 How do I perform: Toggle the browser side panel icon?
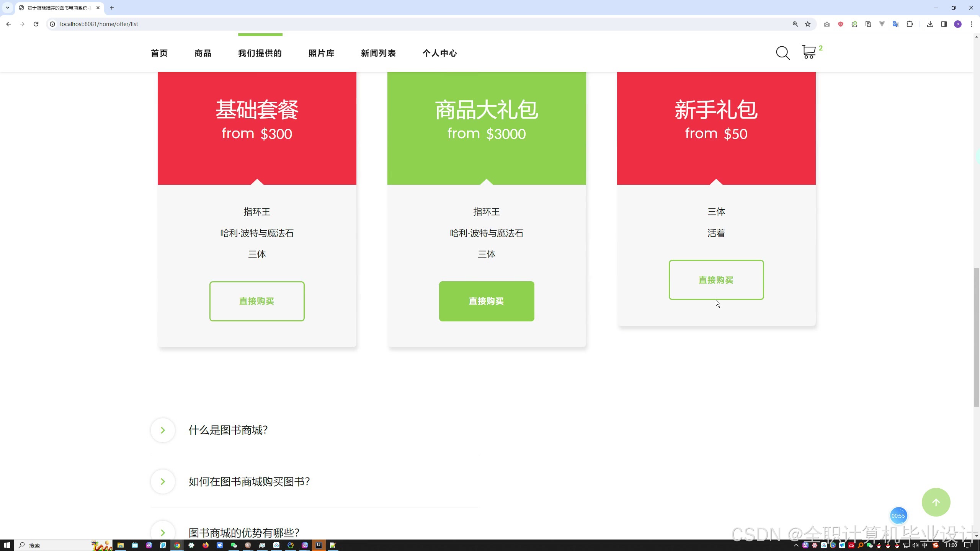pos(944,24)
